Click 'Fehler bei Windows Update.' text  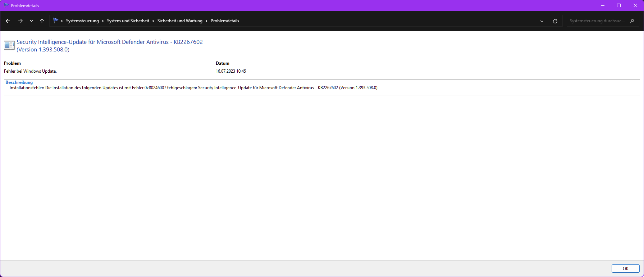pos(30,71)
